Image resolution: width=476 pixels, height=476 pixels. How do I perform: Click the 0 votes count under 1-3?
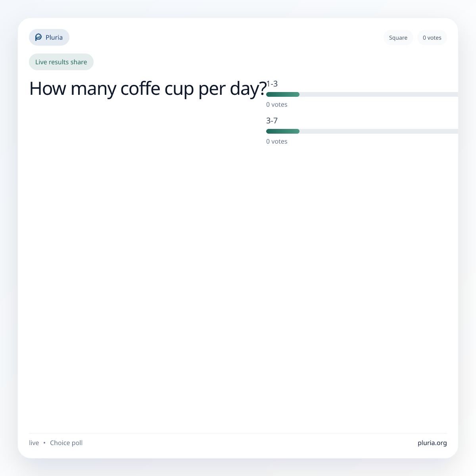coord(276,105)
